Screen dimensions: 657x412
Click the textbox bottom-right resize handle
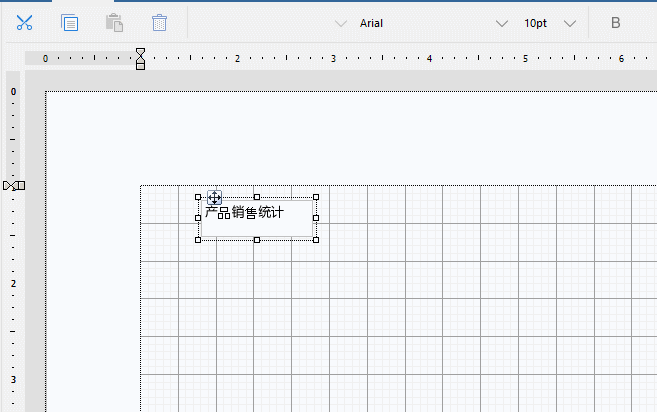(316, 240)
